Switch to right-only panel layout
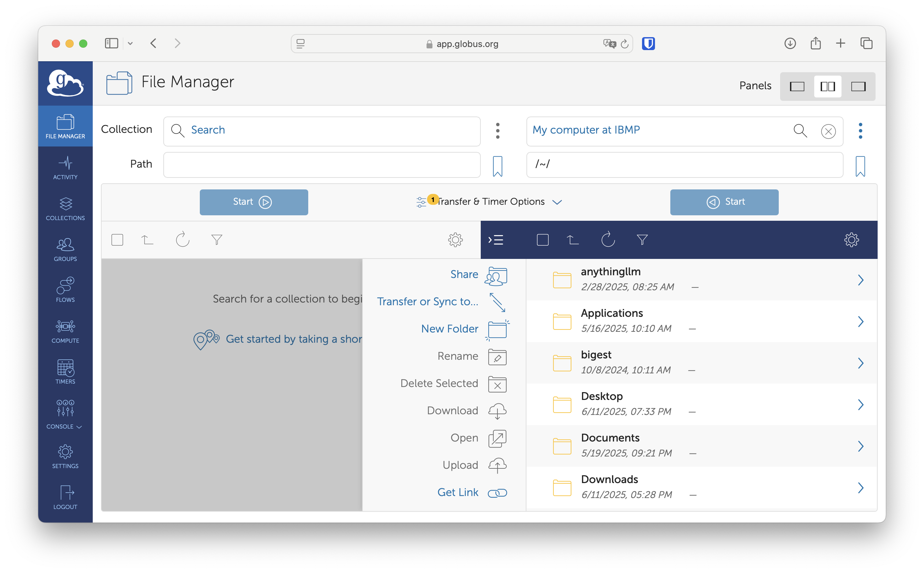Screen dimensions: 924x573 [x=858, y=87]
